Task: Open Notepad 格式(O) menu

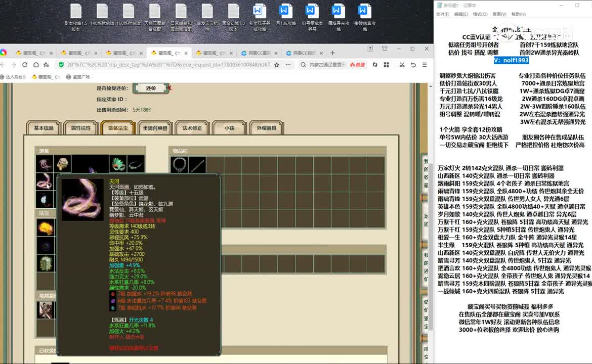Action: 480,14
